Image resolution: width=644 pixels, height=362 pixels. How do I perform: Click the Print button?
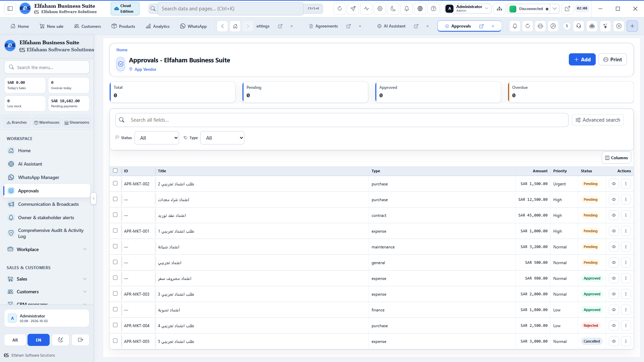pos(612,59)
